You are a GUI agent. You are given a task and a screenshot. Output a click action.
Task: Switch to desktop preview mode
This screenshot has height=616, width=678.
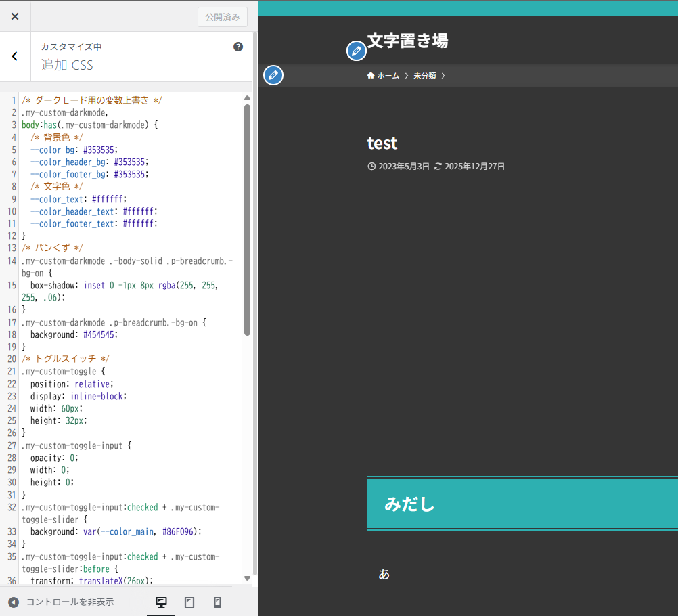point(161,602)
